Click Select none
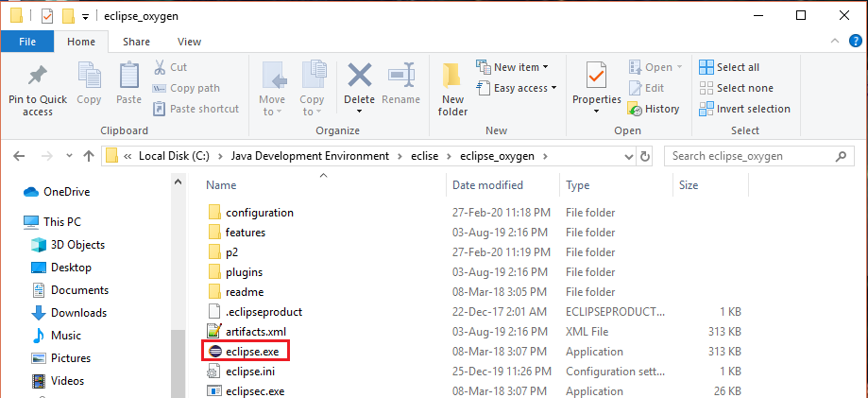 [x=736, y=88]
